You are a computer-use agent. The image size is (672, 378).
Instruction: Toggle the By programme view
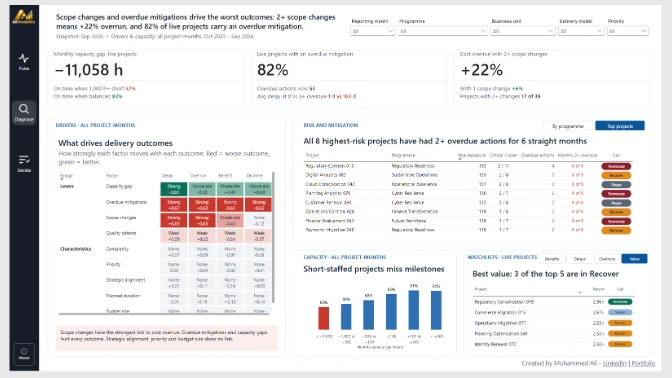point(567,126)
